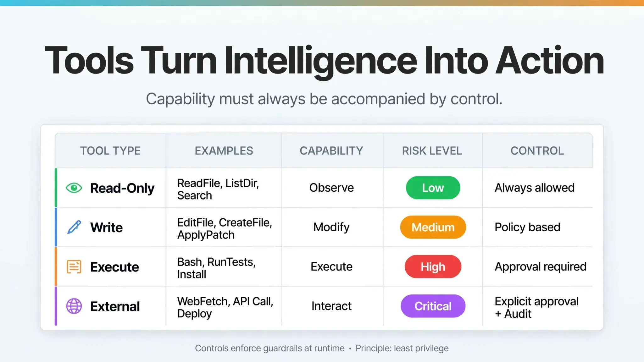Click the Principle: least privilege footer text
This screenshot has height=362, width=644.
tap(402, 348)
